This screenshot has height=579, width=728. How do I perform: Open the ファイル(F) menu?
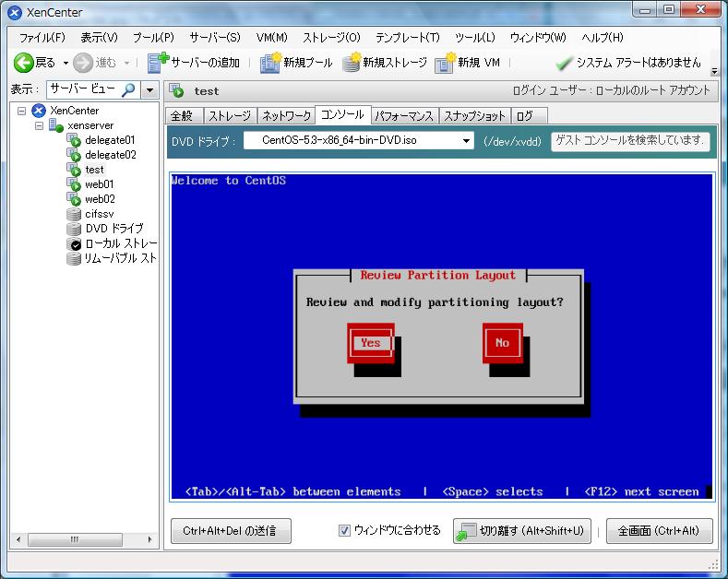tap(42, 38)
